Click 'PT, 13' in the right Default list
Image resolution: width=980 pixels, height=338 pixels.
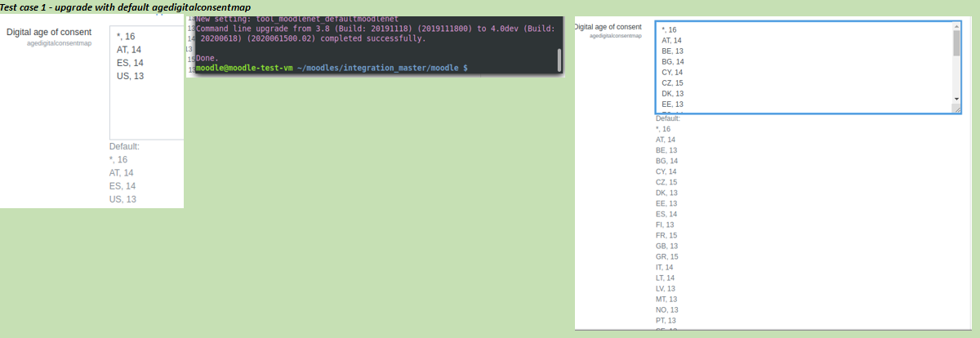click(666, 320)
